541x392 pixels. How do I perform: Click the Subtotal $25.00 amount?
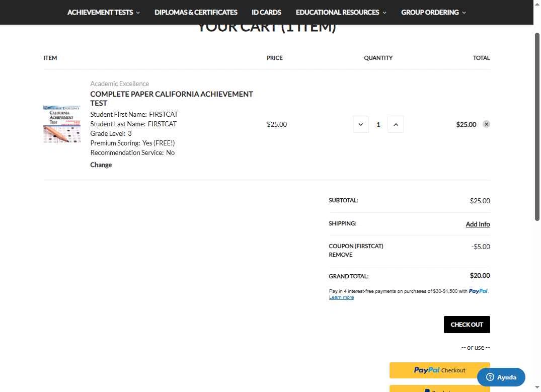pos(480,200)
